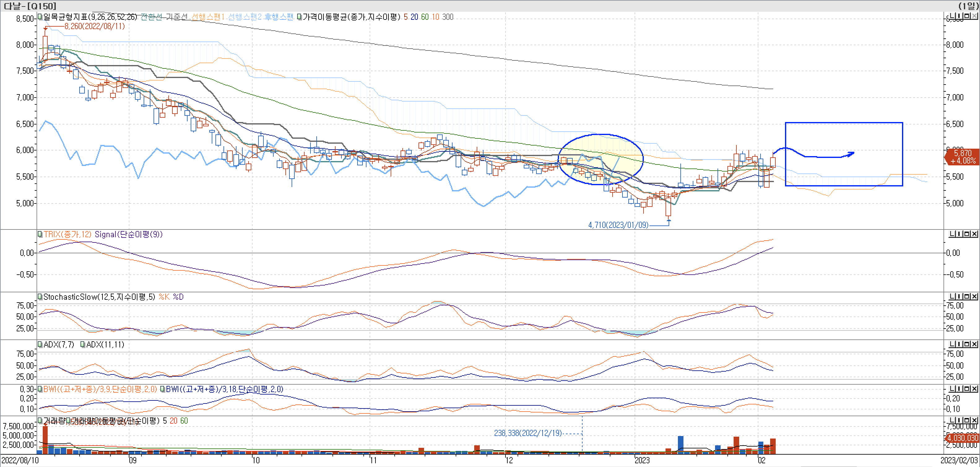Close the StochasticSlow indicator panel

pyautogui.click(x=974, y=296)
